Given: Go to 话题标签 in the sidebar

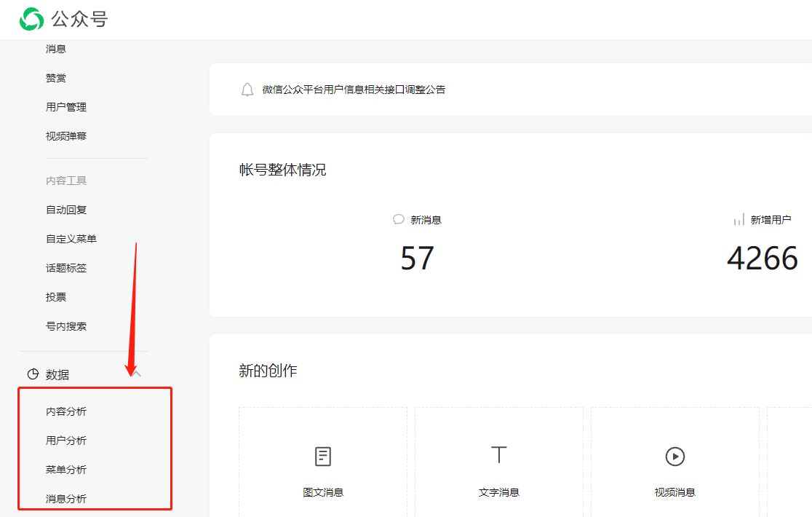Looking at the screenshot, I should [x=65, y=268].
